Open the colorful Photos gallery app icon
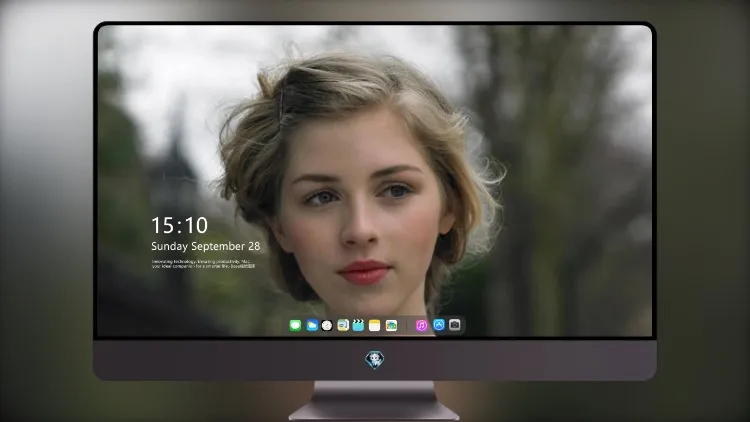The height and width of the screenshot is (422, 750). [x=391, y=325]
